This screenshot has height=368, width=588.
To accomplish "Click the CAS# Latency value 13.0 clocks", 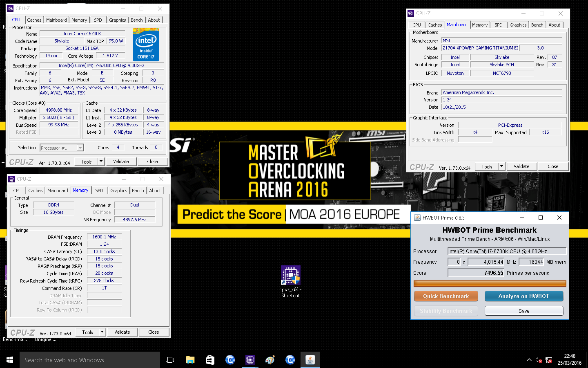I will (x=104, y=251).
